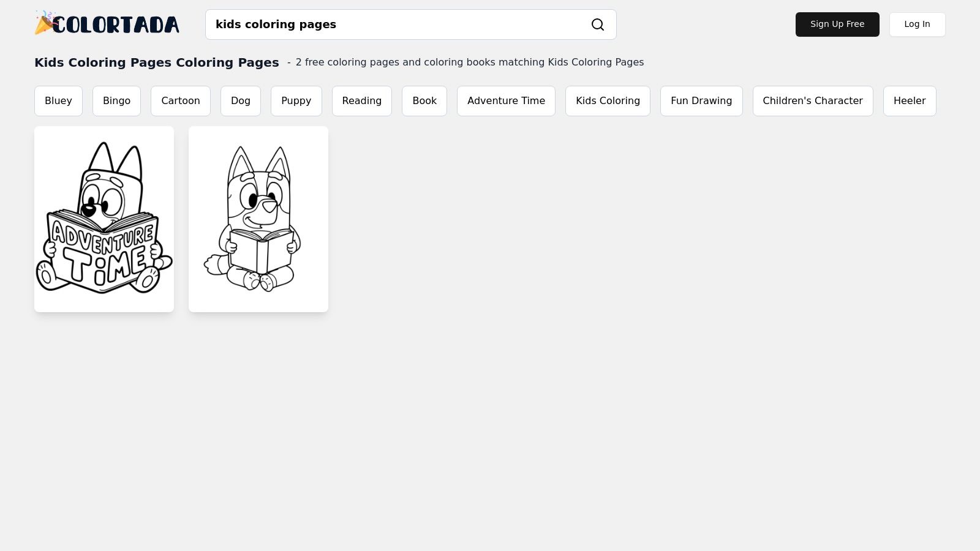Open the Adventure Time coloring page thumbnail
The height and width of the screenshot is (551, 980).
(x=104, y=219)
